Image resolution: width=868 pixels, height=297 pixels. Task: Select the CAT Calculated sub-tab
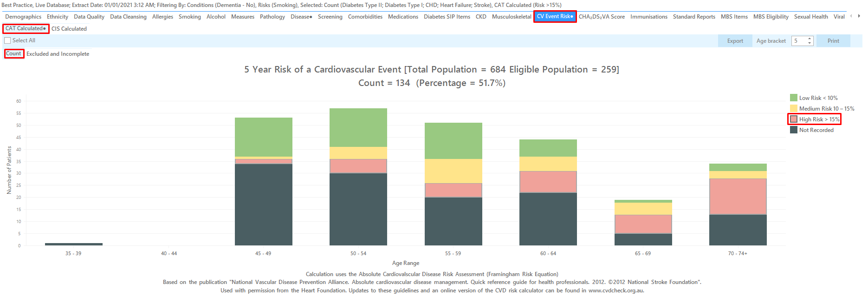[26, 29]
